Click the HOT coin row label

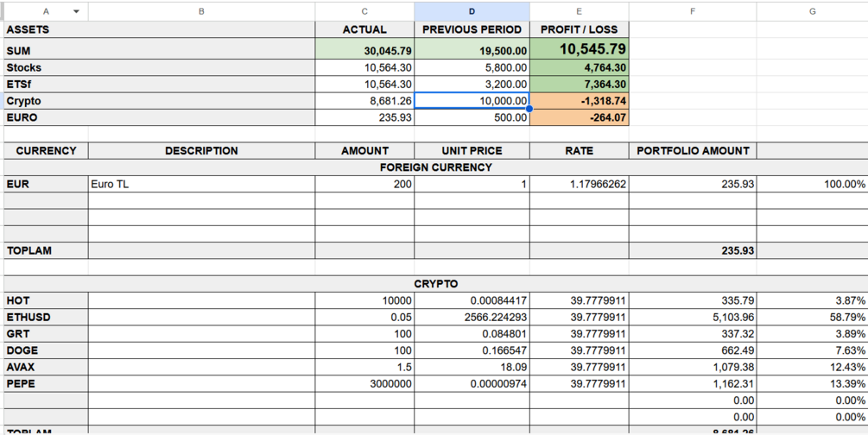tap(46, 300)
